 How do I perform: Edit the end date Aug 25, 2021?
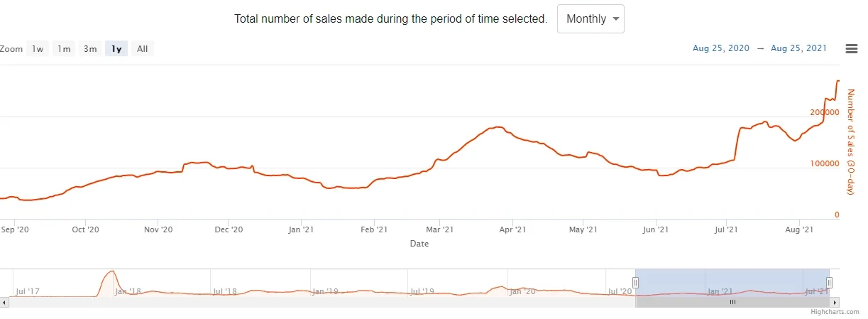coord(798,49)
